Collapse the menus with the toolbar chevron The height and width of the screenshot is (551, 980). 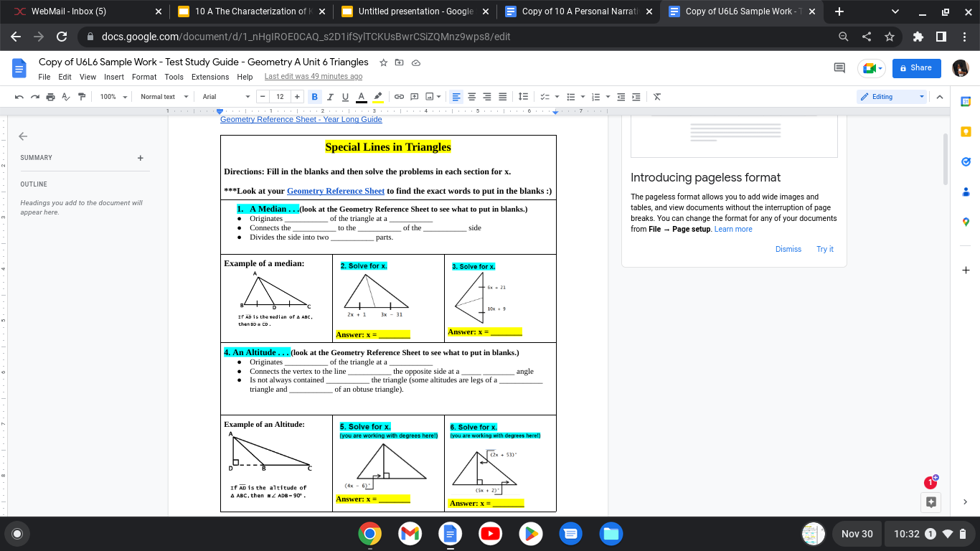[x=940, y=97]
